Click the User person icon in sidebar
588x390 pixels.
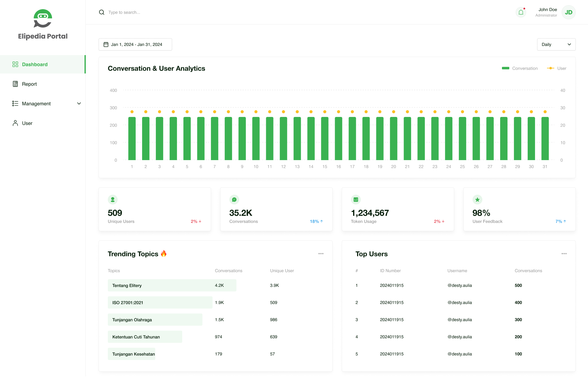click(x=15, y=123)
